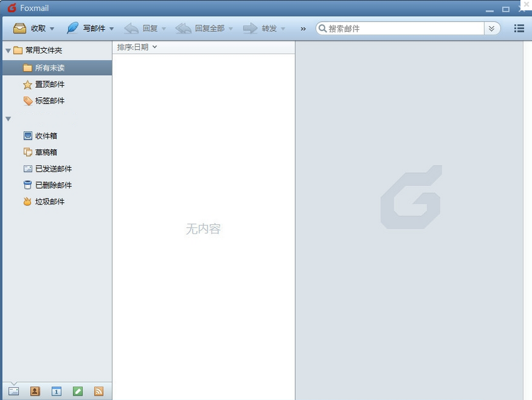Open the Calendar icon in bottom bar
Image resolution: width=532 pixels, height=400 pixels.
[x=56, y=391]
